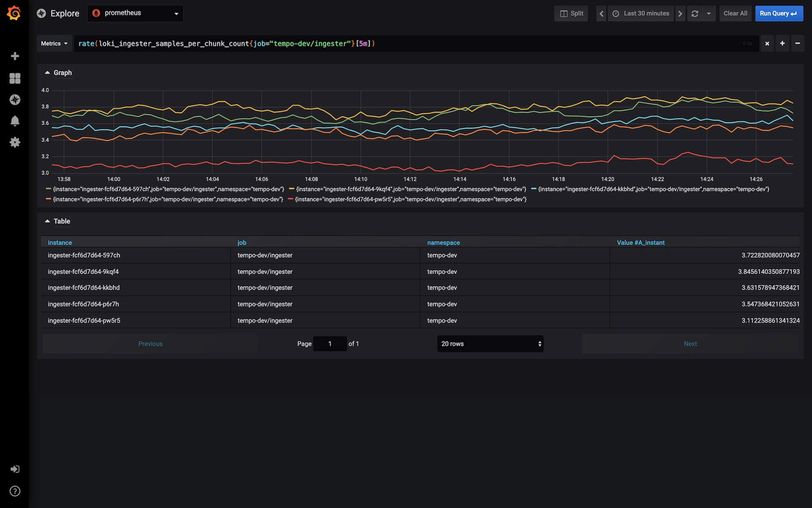Click the 597ch green legend color swatch
This screenshot has height=508, width=812.
pos(48,189)
